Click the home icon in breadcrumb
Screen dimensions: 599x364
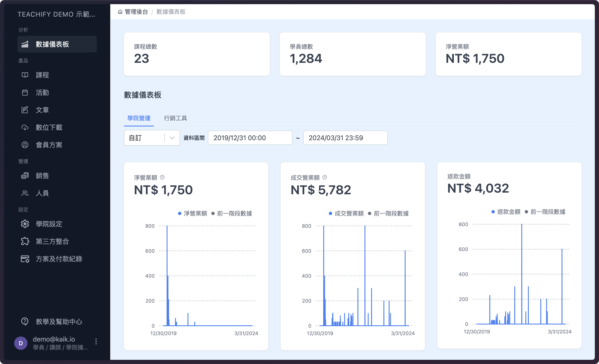120,12
